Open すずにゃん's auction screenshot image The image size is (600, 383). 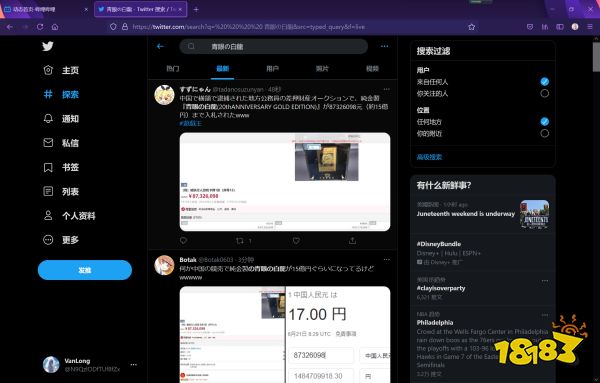285,182
